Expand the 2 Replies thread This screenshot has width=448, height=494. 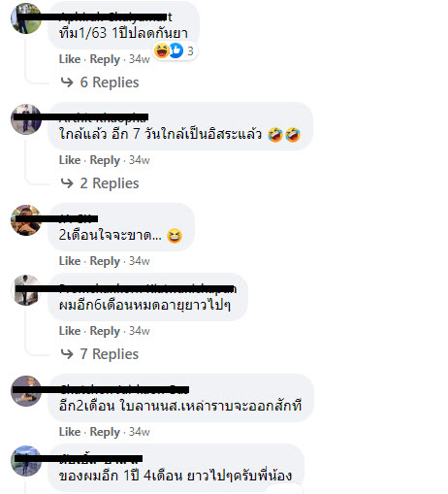coord(110,183)
